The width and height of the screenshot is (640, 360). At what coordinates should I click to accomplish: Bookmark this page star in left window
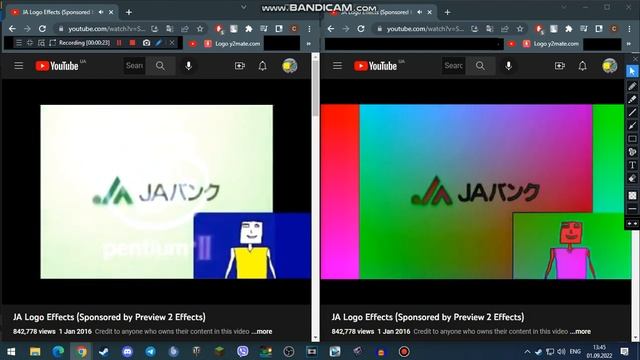pos(200,29)
